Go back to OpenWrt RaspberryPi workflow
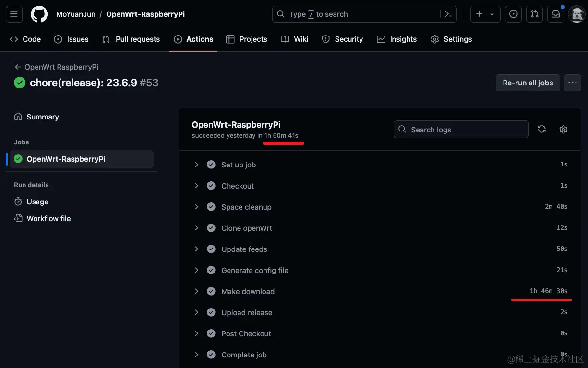Image resolution: width=588 pixels, height=368 pixels. click(56, 67)
